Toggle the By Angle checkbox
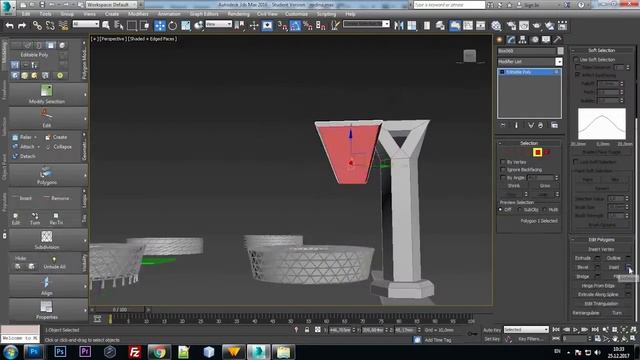 [x=503, y=178]
